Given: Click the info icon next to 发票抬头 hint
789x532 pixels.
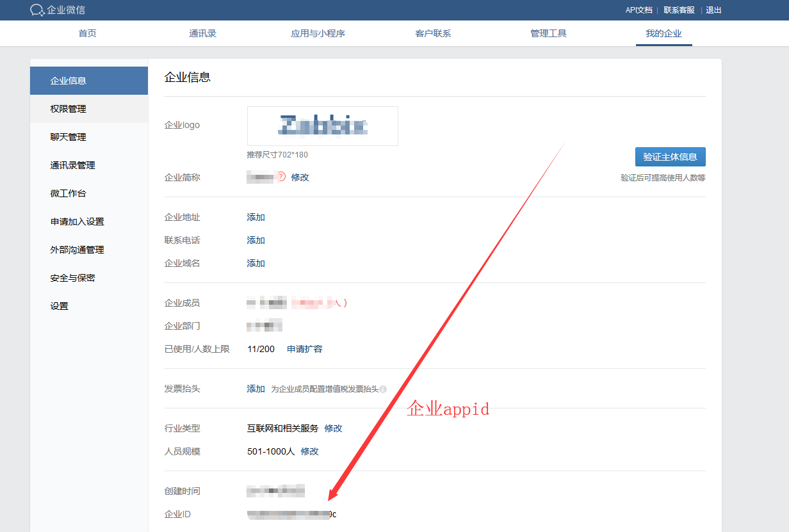Looking at the screenshot, I should 383,389.
